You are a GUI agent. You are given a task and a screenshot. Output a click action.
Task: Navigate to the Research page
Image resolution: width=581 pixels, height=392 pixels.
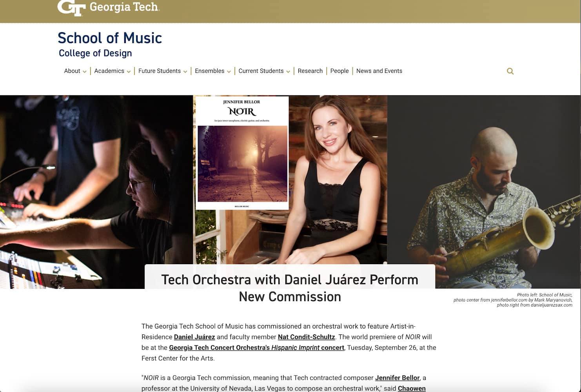point(310,71)
